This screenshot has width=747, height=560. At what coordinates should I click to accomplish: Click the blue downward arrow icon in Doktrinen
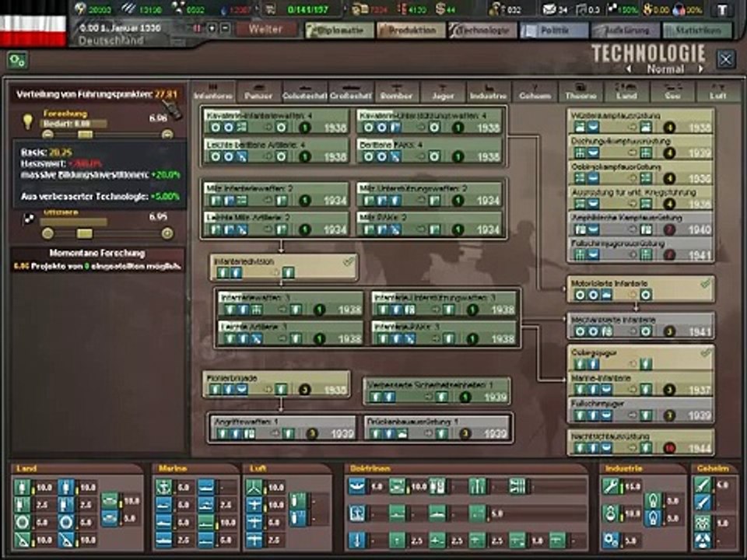click(357, 540)
